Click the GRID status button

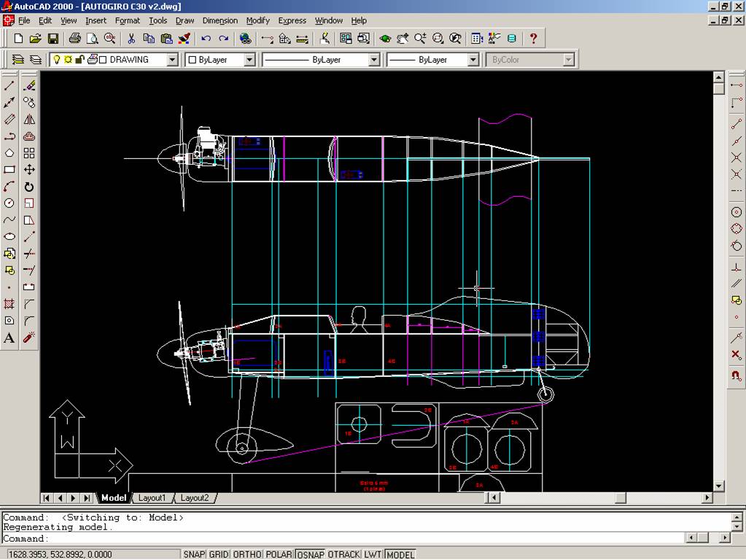[219, 554]
